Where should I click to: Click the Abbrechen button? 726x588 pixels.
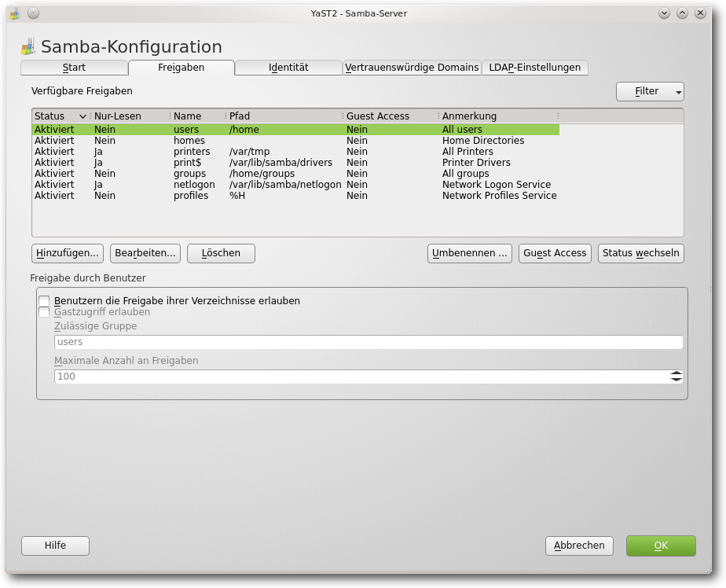(579, 546)
